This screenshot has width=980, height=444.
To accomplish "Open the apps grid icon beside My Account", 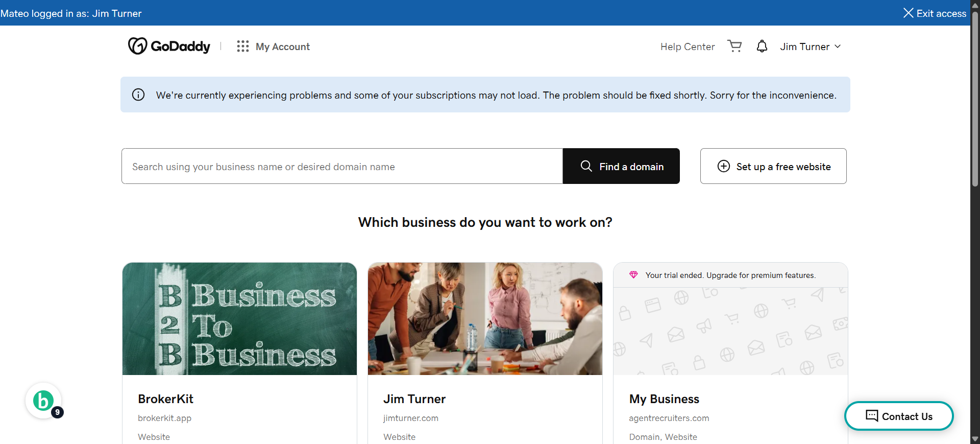I will [x=243, y=46].
